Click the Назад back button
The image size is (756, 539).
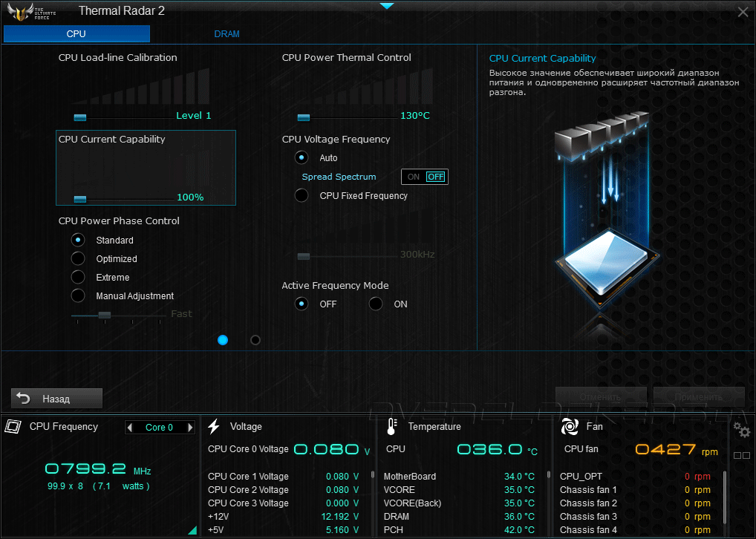(x=57, y=399)
